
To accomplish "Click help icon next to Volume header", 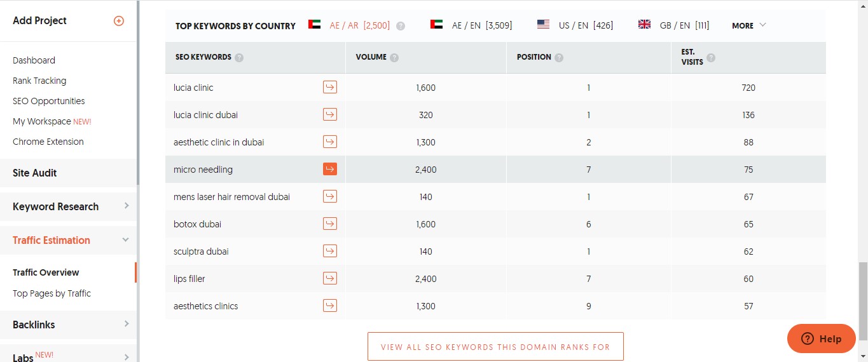I will [x=394, y=58].
